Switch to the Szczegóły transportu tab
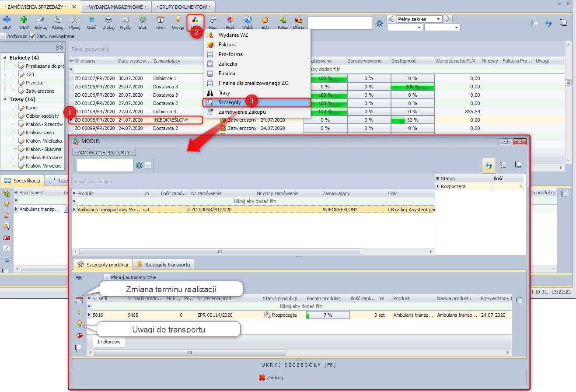Screen dimensions: 576x392 (163, 265)
